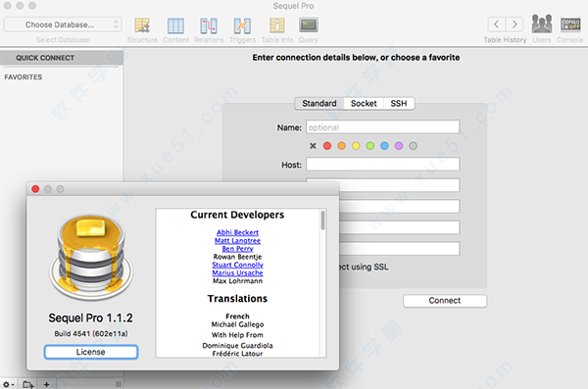
Task: Click the Dominique Guardiola name
Action: 237,346
